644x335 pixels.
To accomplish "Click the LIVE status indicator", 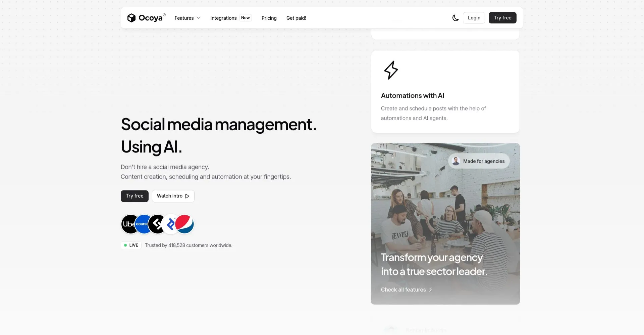I will click(131, 245).
